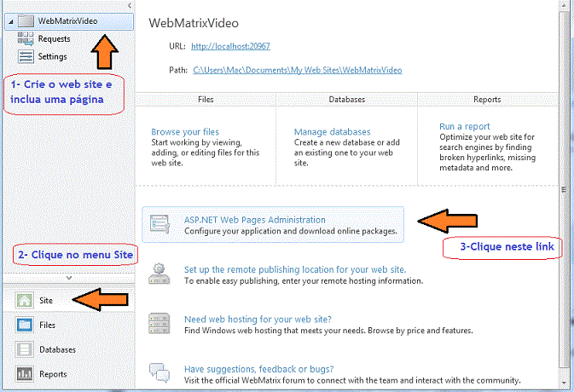Click the chevron above the workspace selector

click(69, 278)
